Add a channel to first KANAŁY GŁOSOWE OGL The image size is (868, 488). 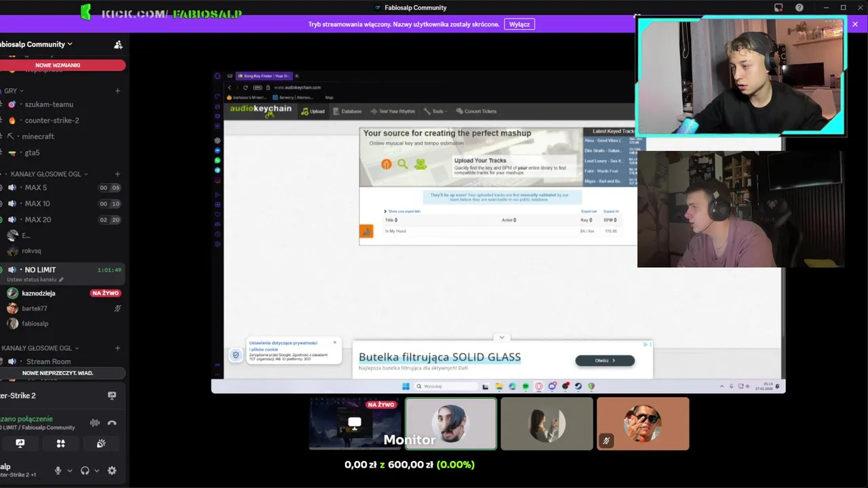(x=117, y=174)
